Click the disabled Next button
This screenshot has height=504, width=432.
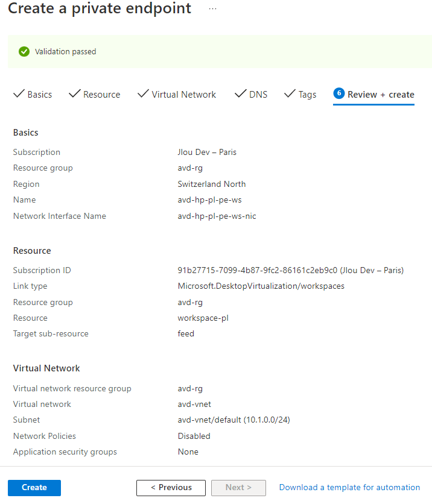pos(238,488)
